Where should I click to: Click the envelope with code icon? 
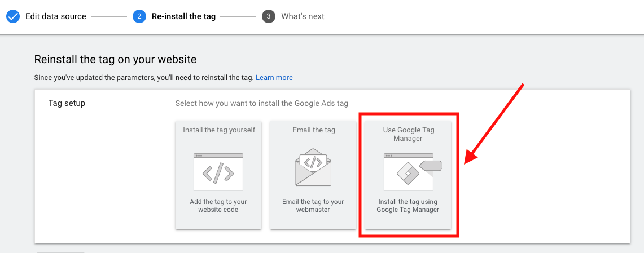click(x=313, y=168)
